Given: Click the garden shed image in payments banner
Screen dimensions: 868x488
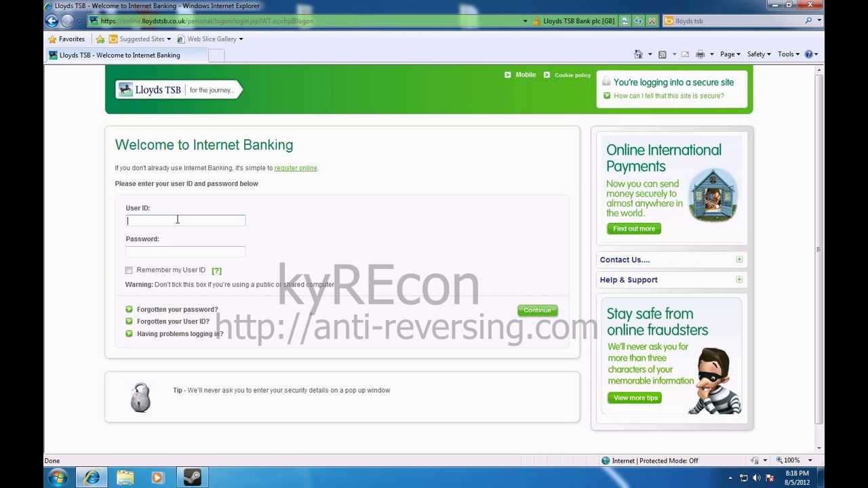Looking at the screenshot, I should click(713, 195).
